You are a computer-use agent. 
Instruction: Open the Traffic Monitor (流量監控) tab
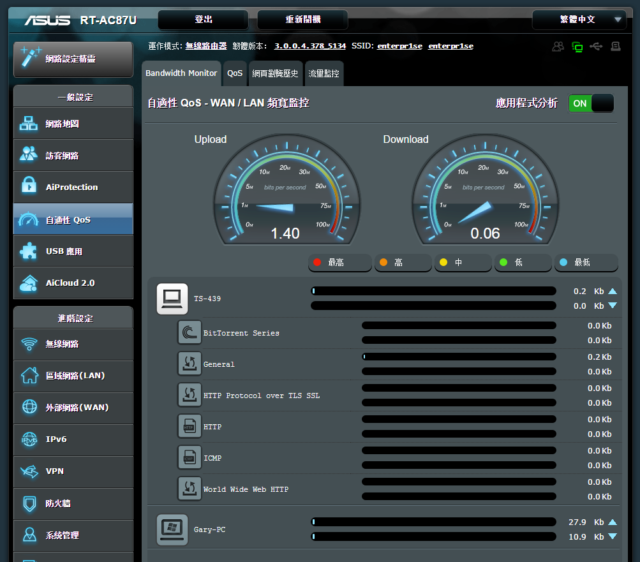point(324,73)
